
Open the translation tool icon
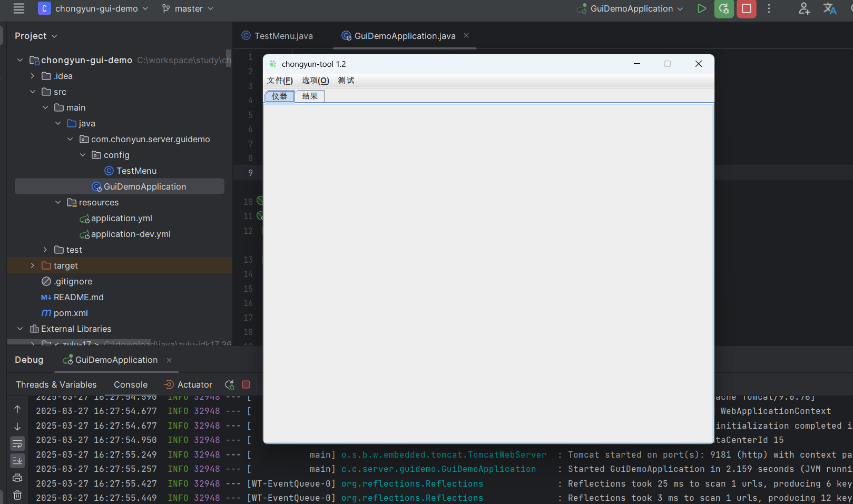point(829,9)
